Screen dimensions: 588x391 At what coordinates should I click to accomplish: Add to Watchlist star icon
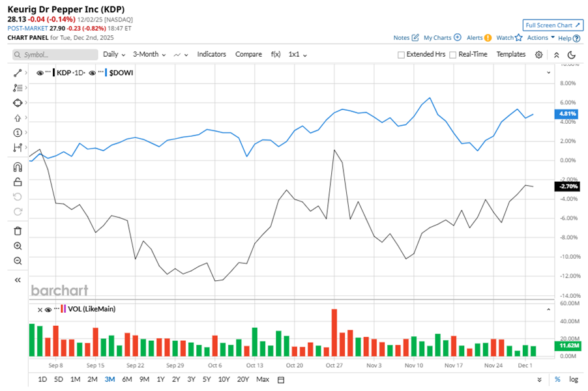point(519,38)
